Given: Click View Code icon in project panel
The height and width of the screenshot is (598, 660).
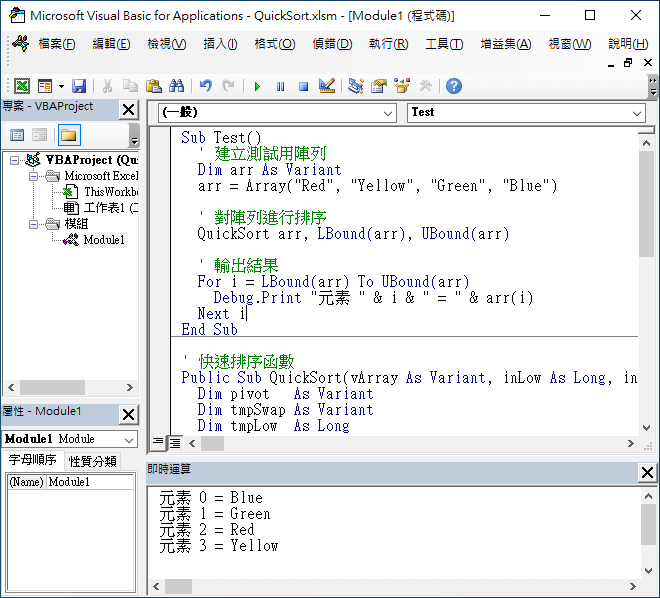Looking at the screenshot, I should (x=17, y=135).
